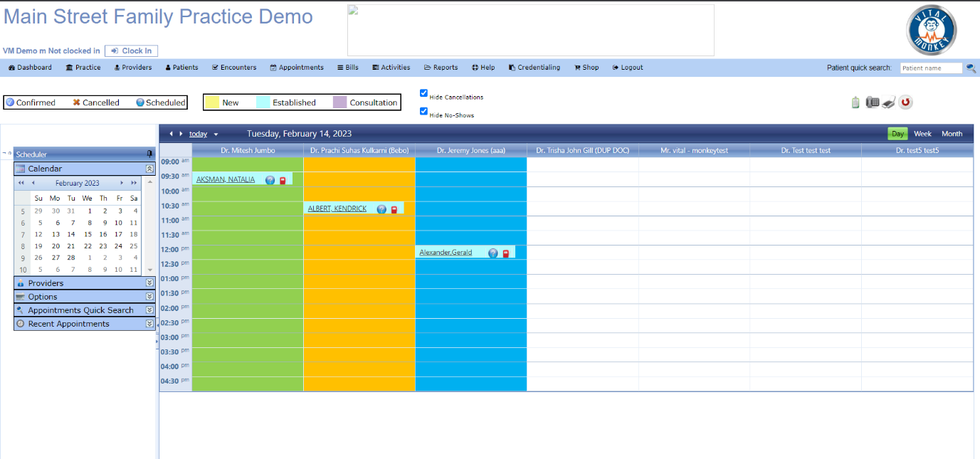The image size is (980, 459).
Task: Open the Encounters menu
Action: (234, 68)
